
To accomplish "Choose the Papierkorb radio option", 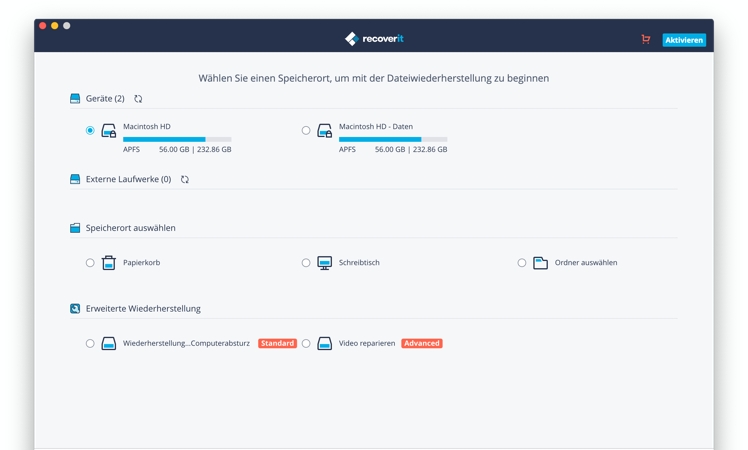I will pos(90,263).
